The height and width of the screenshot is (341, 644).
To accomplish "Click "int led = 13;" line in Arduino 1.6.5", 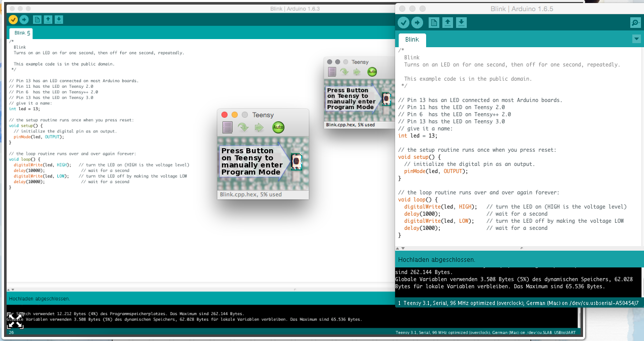I will point(418,135).
